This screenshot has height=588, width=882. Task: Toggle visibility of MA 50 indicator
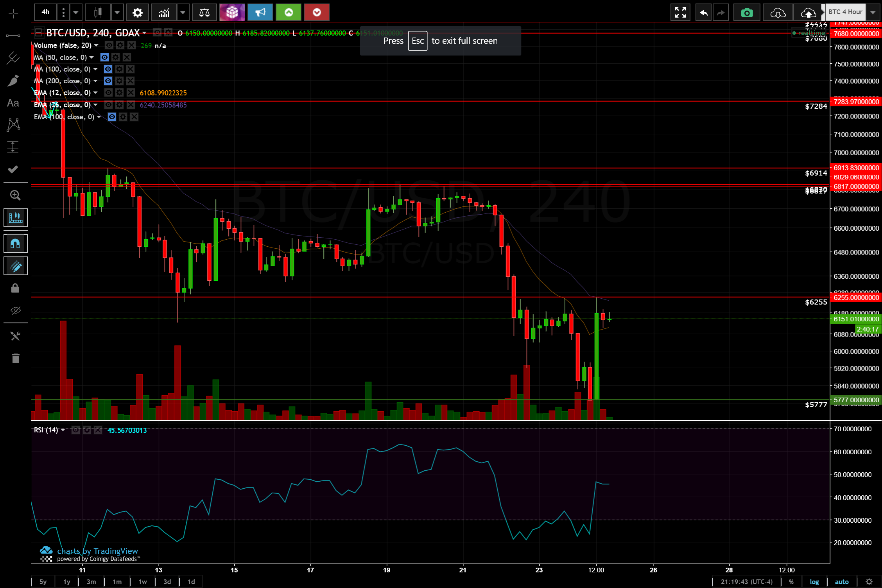click(x=104, y=57)
